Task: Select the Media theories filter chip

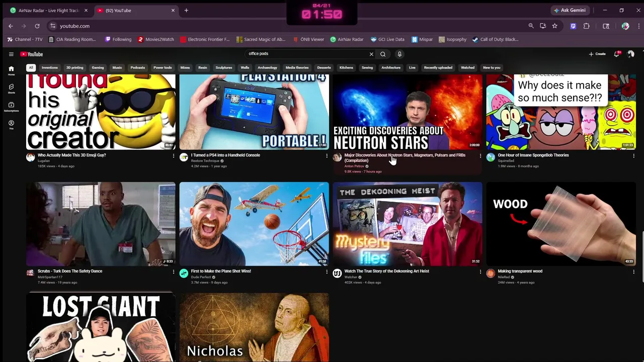Action: click(x=297, y=67)
